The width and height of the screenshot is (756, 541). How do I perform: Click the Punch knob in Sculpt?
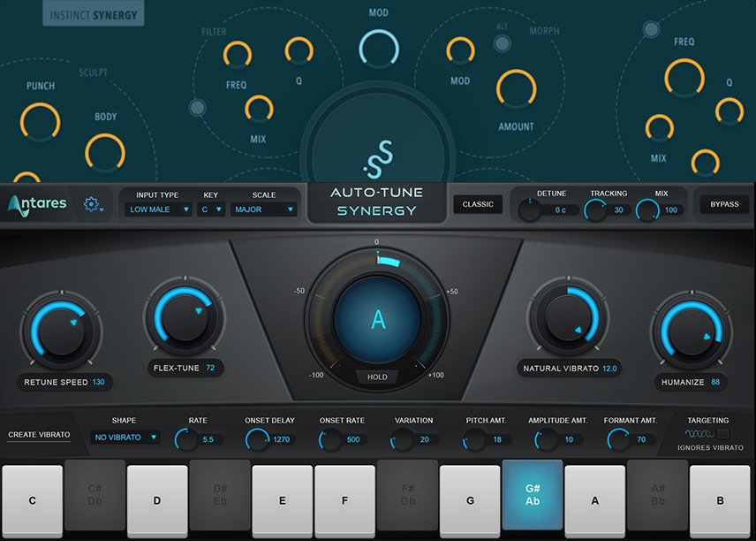pyautogui.click(x=40, y=122)
